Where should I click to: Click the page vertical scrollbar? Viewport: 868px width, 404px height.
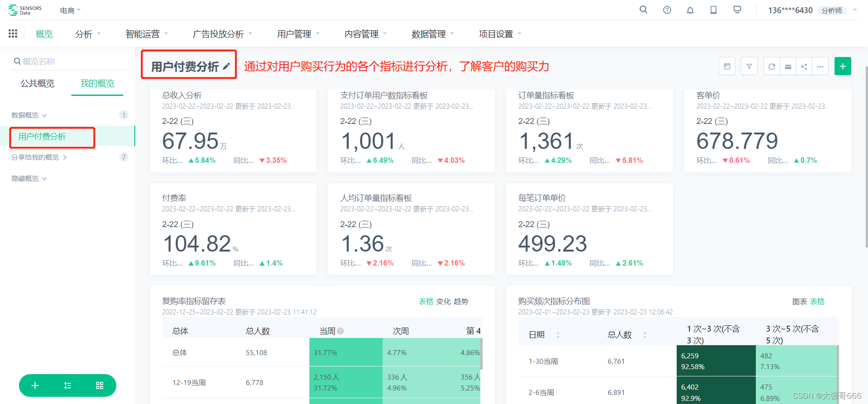(x=866, y=157)
